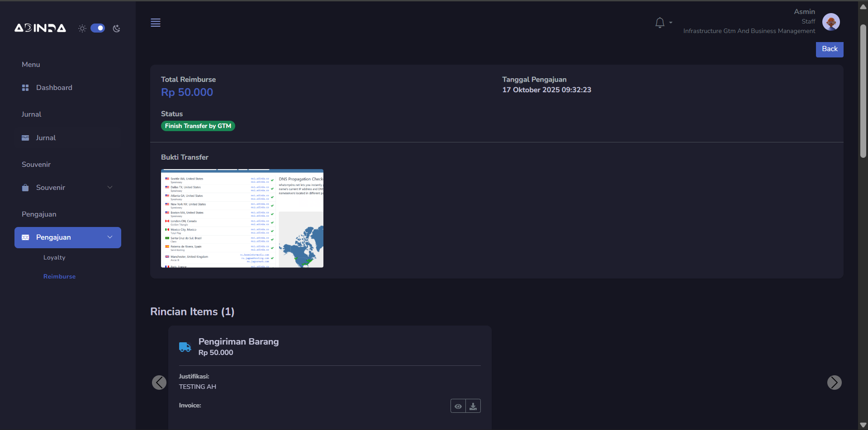Expand the Souvenir sidebar menu
Screen dimensions: 868x430
(68, 188)
